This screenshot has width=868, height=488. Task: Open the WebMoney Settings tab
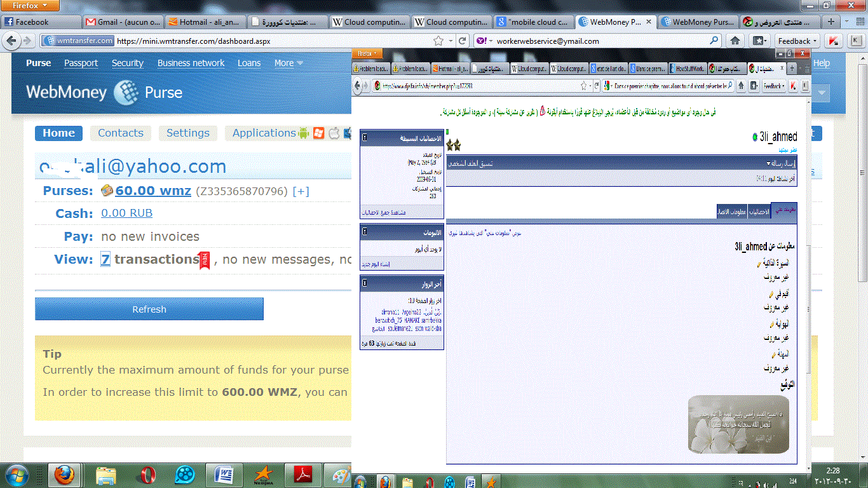(x=188, y=133)
